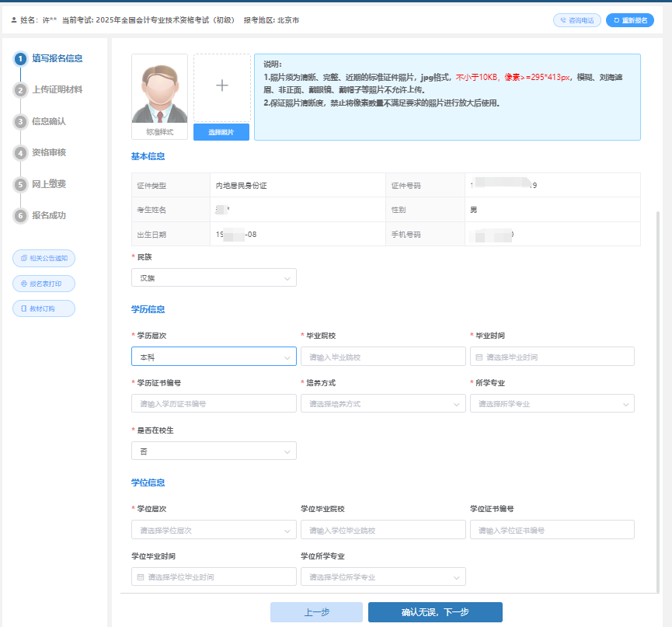Screen dimensions: 672x627
Task: Go to 资格审核 step
Action: (x=49, y=152)
